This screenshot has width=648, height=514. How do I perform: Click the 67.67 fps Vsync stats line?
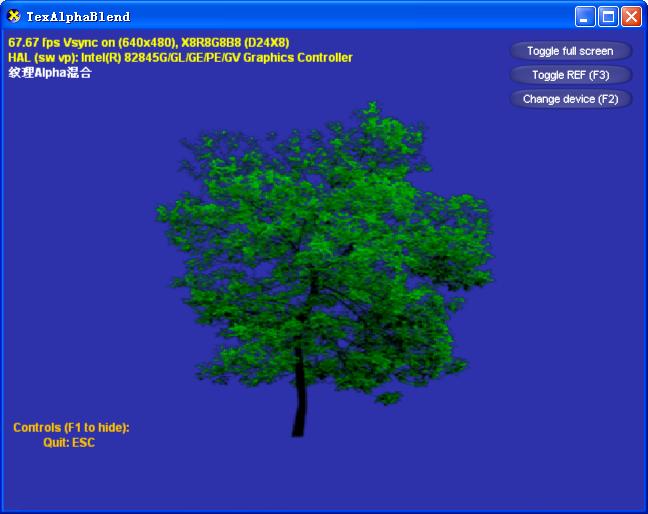click(x=149, y=43)
